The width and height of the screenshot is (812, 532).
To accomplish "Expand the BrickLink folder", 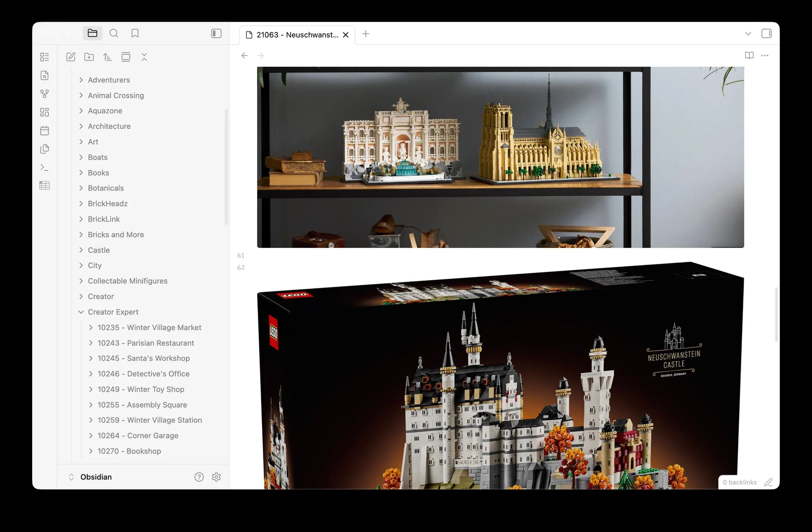I will (104, 219).
